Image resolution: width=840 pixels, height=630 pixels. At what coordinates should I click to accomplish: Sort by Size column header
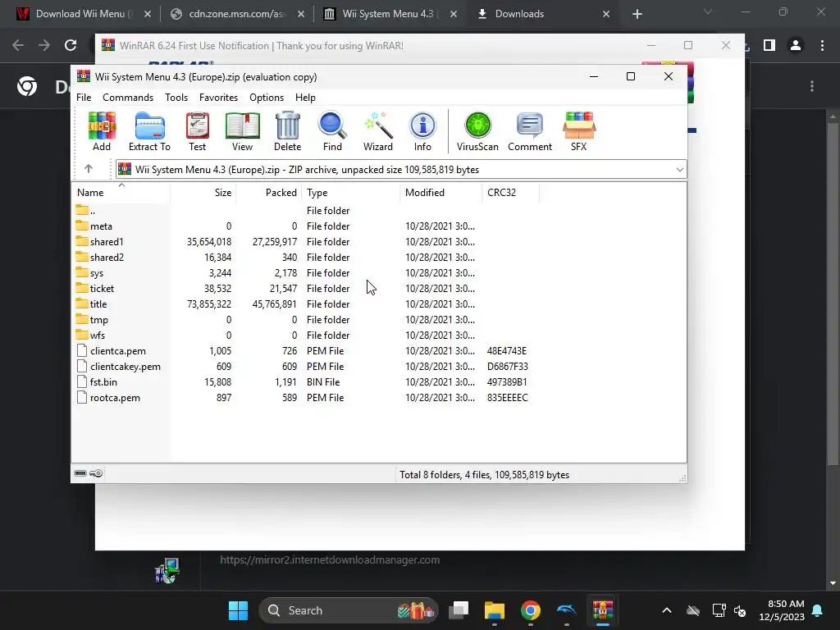coord(203,192)
